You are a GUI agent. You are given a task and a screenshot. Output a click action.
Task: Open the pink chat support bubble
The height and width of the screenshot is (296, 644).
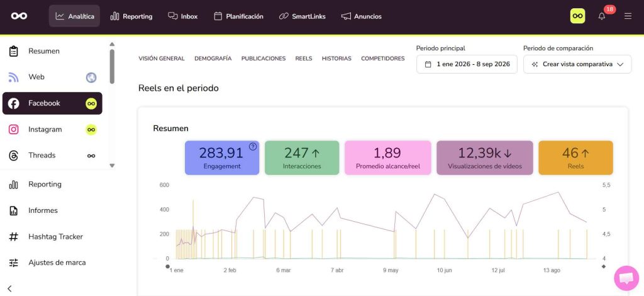click(626, 278)
